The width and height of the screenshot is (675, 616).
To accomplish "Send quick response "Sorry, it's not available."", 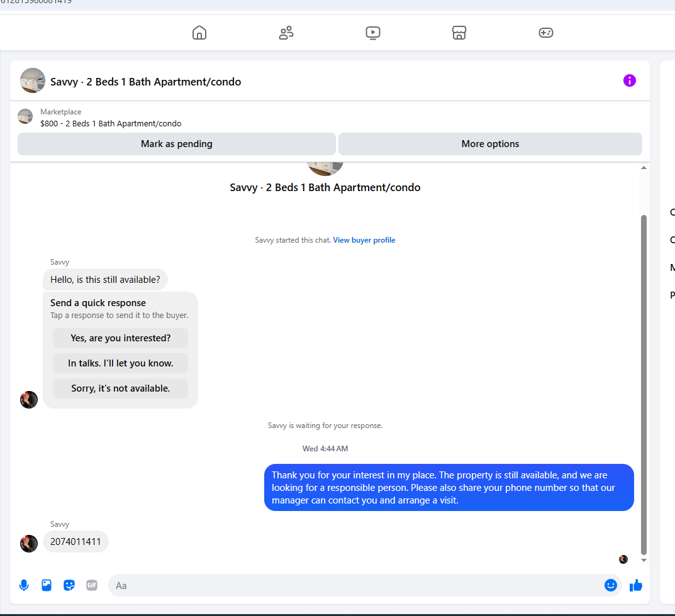I will pos(121,388).
